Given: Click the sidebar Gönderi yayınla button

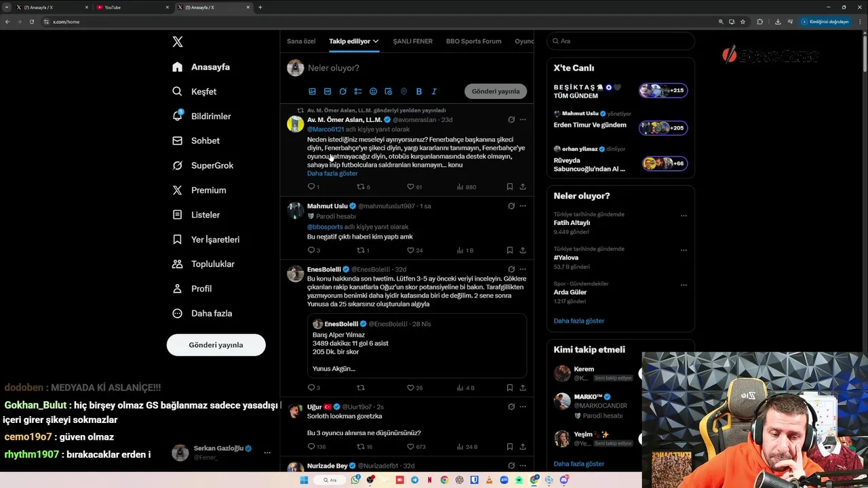Looking at the screenshot, I should point(216,345).
